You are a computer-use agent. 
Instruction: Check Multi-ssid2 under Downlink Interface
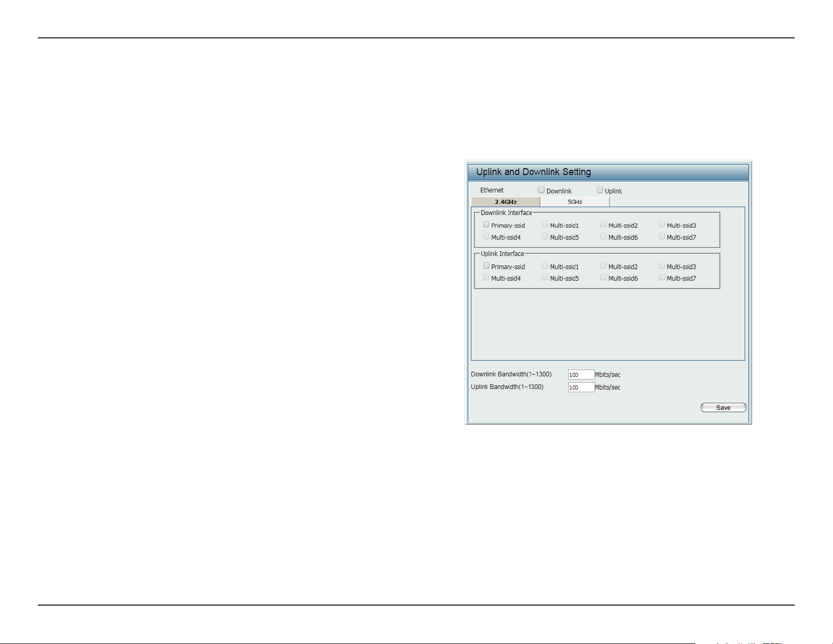[603, 224]
